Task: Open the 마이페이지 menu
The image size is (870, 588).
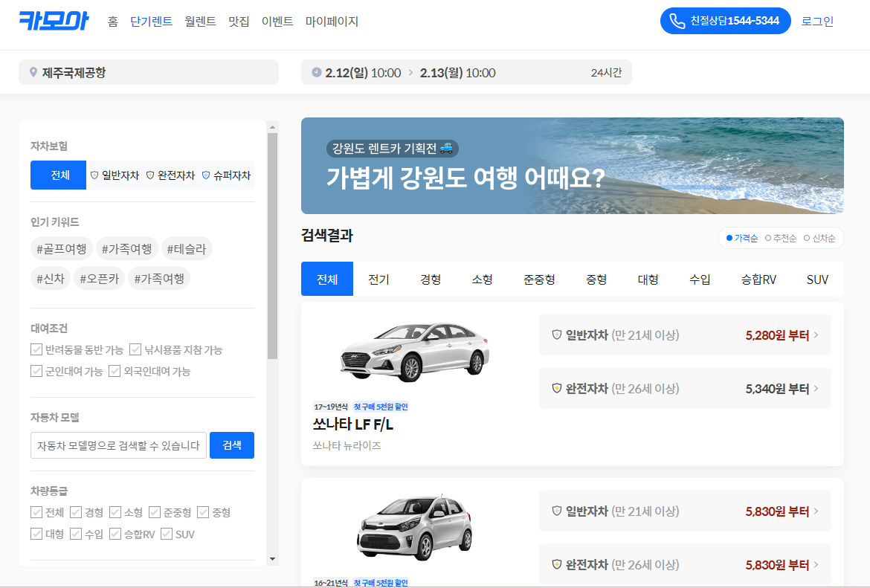Action: click(332, 21)
